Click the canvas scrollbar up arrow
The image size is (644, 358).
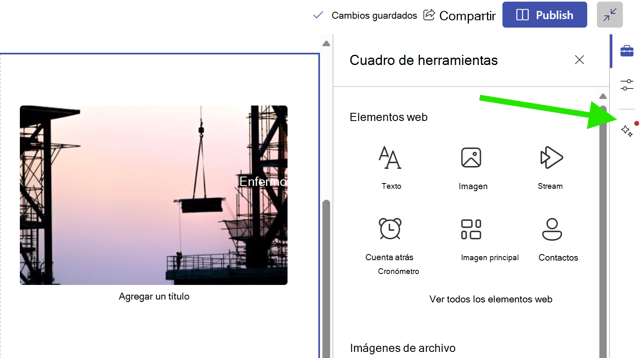[x=326, y=43]
